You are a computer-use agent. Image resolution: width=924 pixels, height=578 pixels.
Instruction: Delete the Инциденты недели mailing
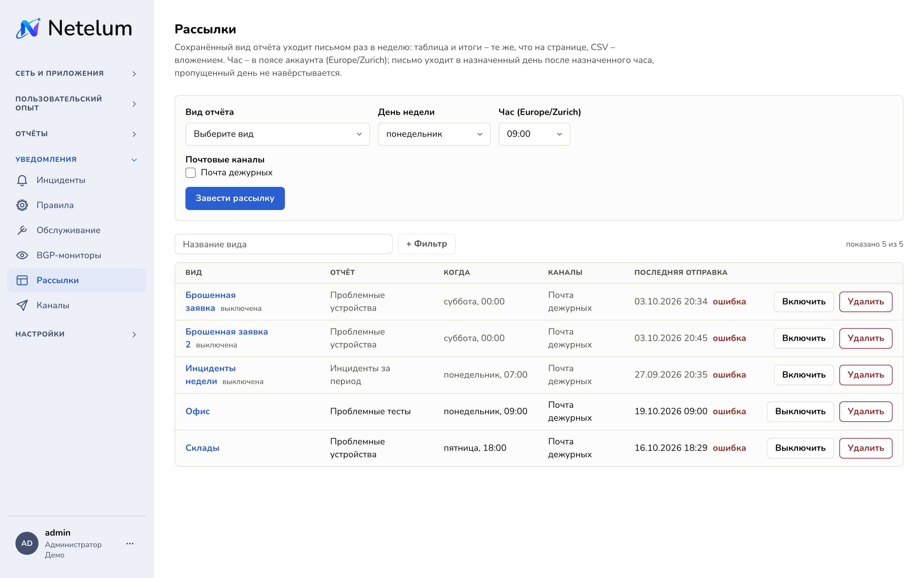point(866,375)
